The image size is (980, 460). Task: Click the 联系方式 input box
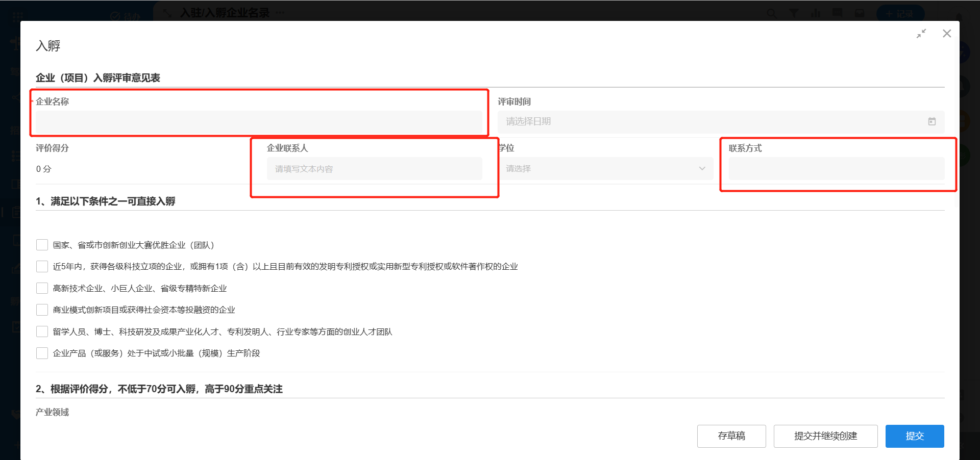pyautogui.click(x=836, y=168)
